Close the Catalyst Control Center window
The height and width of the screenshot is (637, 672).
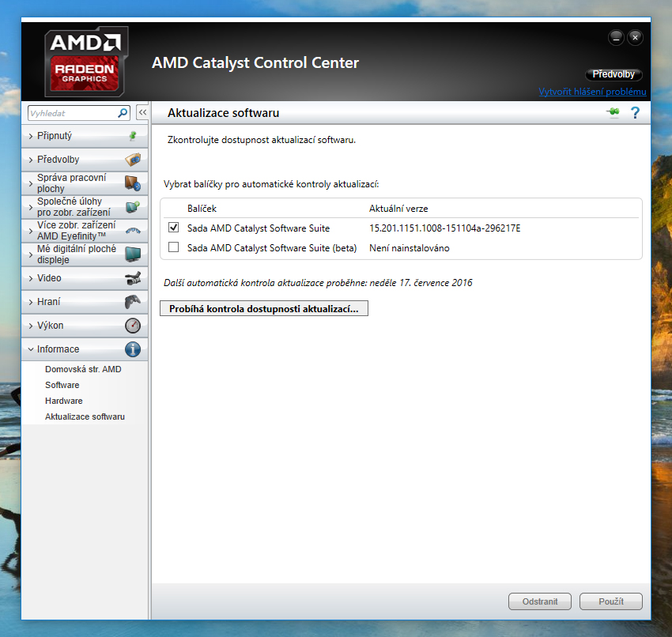635,38
